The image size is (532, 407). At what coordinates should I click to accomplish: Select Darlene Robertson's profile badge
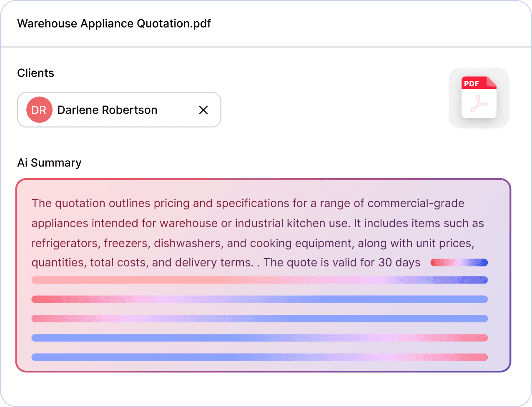39,110
